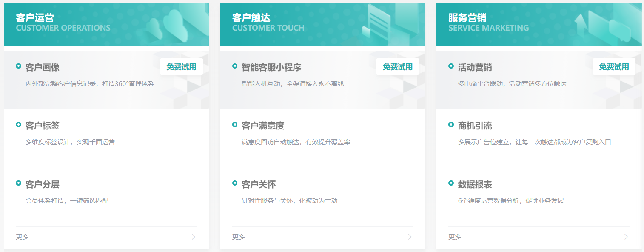Click the 免费试用 button for 客户画像
Screen dimensions: 644x252
[181, 67]
